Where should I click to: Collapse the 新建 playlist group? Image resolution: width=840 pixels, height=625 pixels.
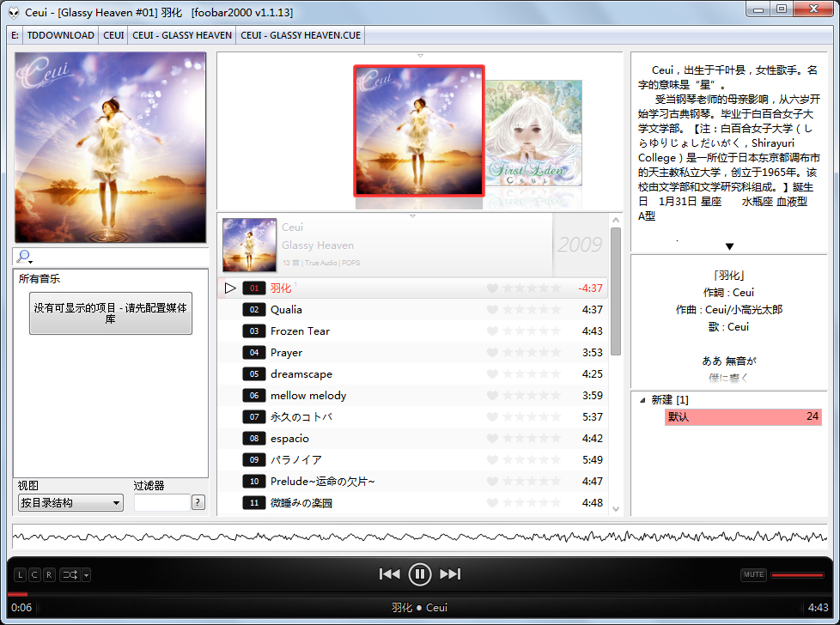click(642, 400)
